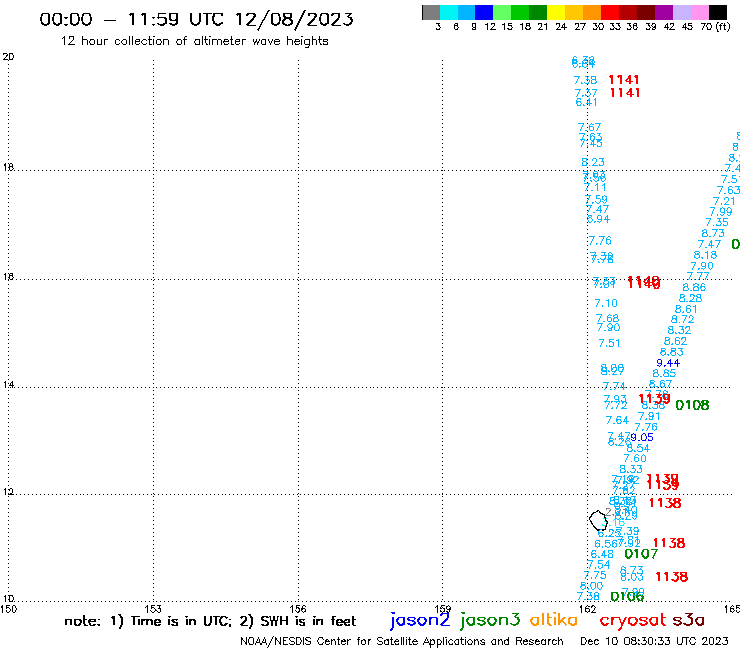Click the 8.54 wave height value
The height and width of the screenshot is (650, 740).
pyautogui.click(x=639, y=448)
